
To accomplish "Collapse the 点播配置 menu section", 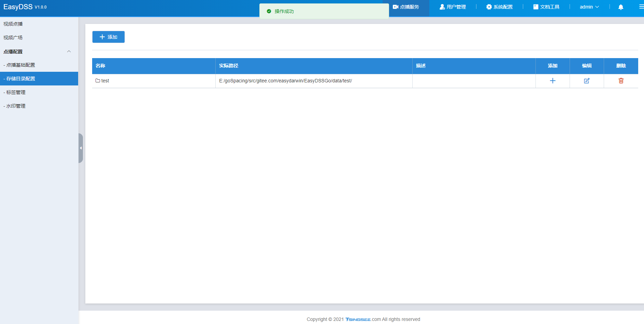I will 69,52.
